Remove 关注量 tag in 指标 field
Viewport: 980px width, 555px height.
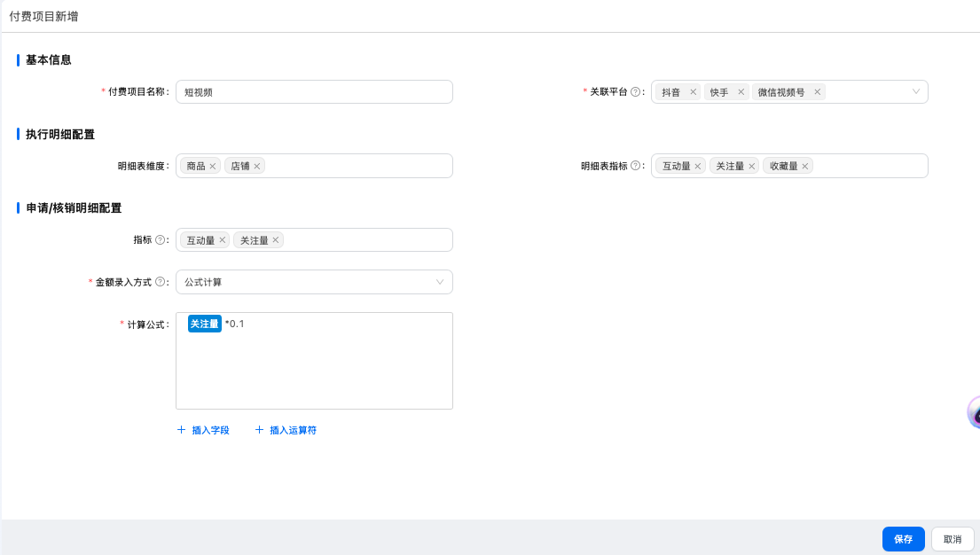276,240
